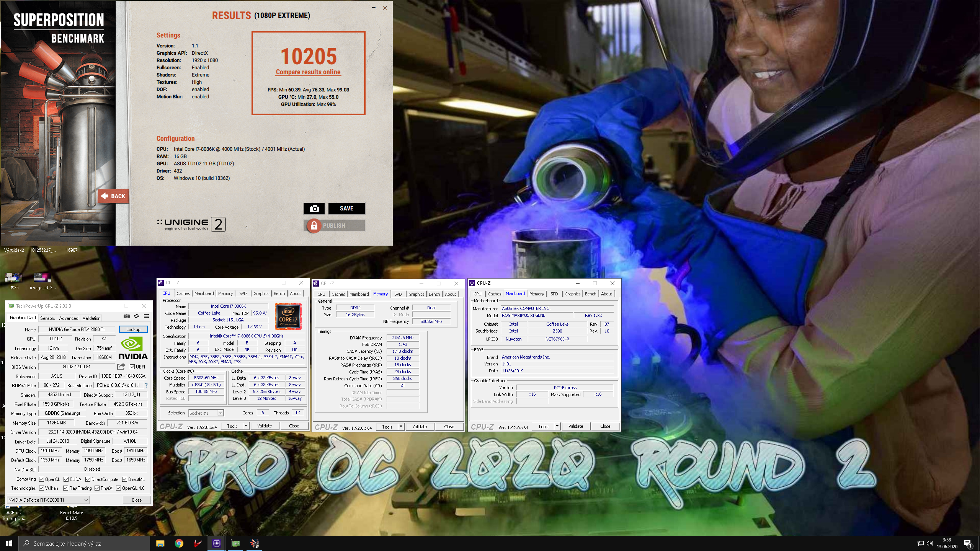The width and height of the screenshot is (980, 551).
Task: Toggle the OpenCL checkbox
Action: pyautogui.click(x=41, y=479)
